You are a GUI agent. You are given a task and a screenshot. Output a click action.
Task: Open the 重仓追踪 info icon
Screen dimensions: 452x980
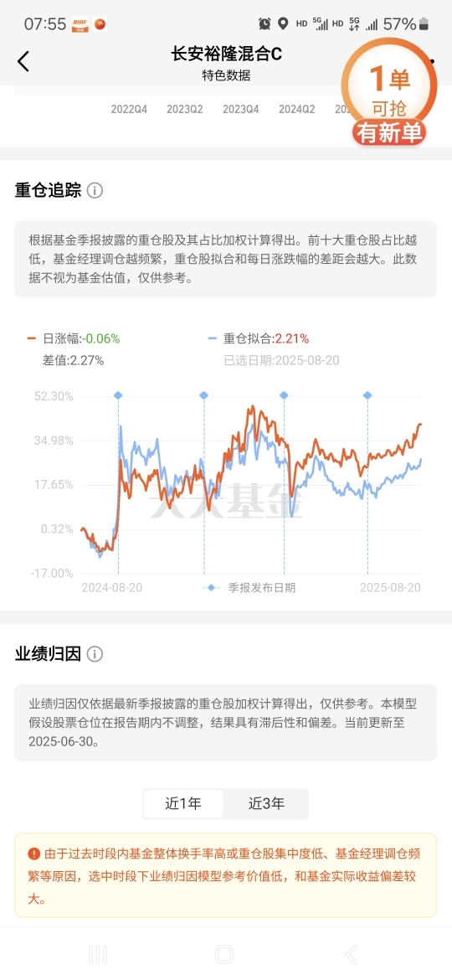pyautogui.click(x=95, y=191)
